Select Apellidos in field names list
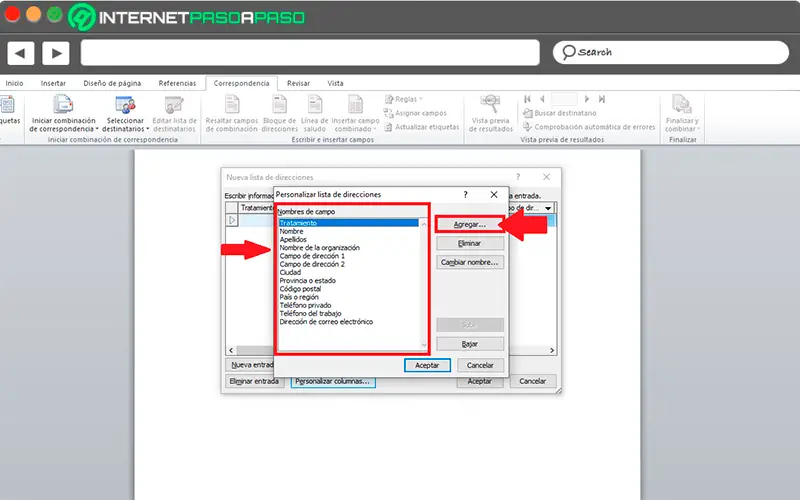 pos(293,239)
